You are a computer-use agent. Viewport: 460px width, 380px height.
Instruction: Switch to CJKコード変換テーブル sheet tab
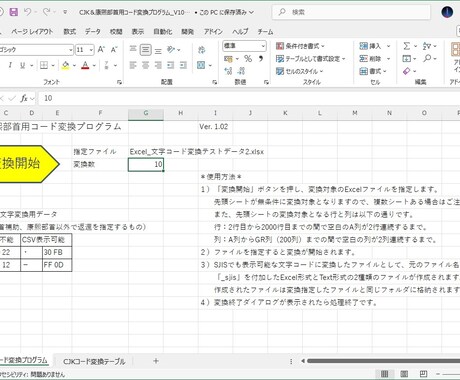click(x=94, y=361)
